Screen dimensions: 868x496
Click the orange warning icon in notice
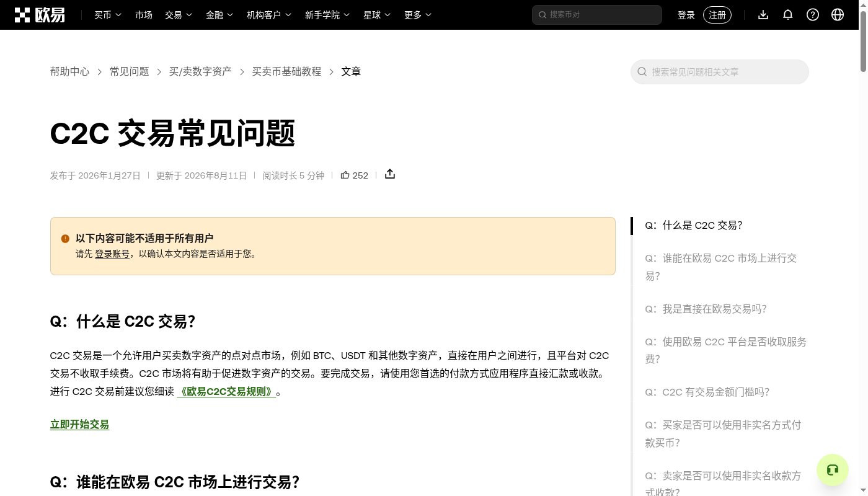click(x=65, y=239)
